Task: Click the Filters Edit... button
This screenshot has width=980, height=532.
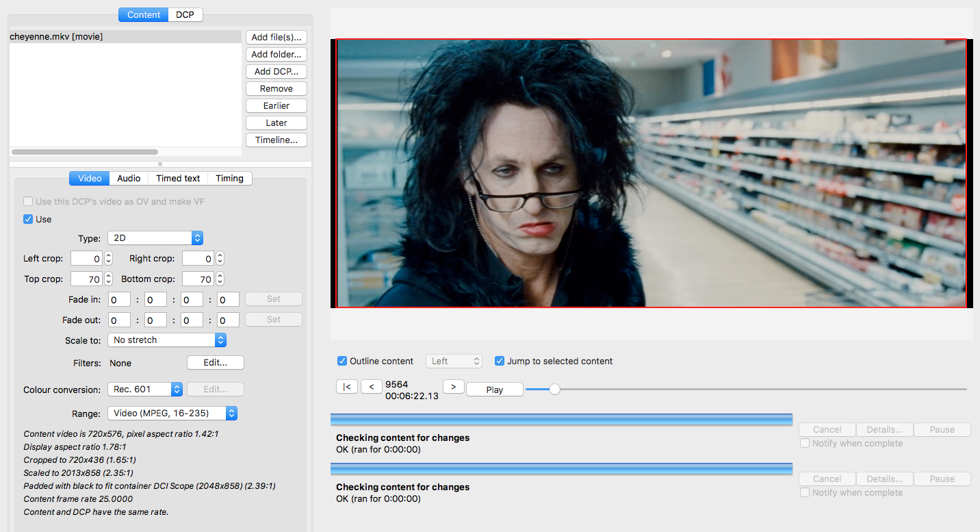Action: click(216, 362)
